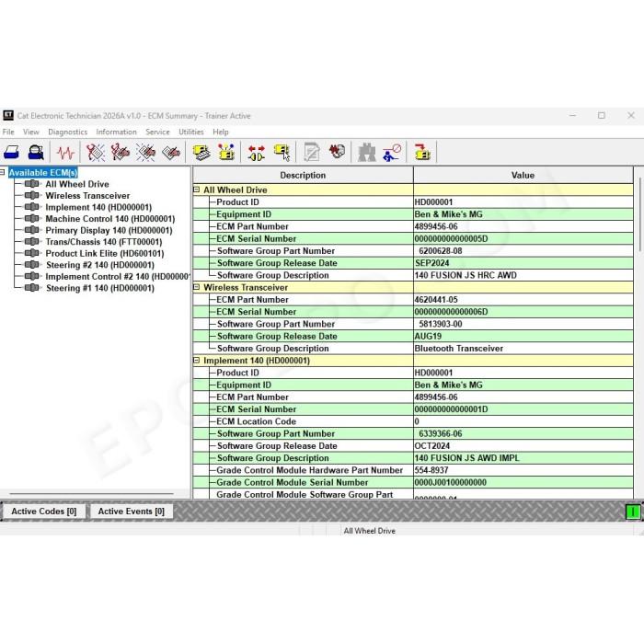644x644 pixels.
Task: Click the Connect/Disconnect arrows icon
Action: (x=257, y=153)
